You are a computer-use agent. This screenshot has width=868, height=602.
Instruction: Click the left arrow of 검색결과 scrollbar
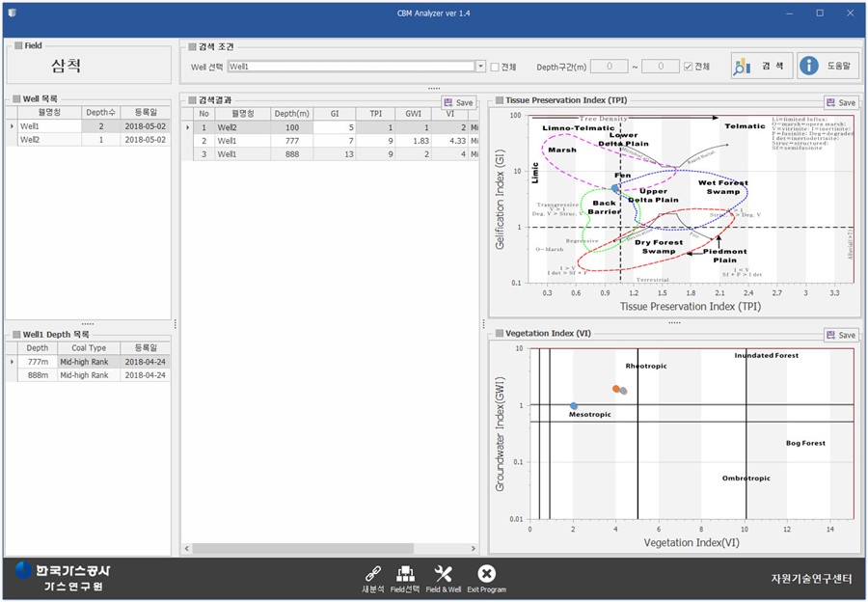click(186, 548)
